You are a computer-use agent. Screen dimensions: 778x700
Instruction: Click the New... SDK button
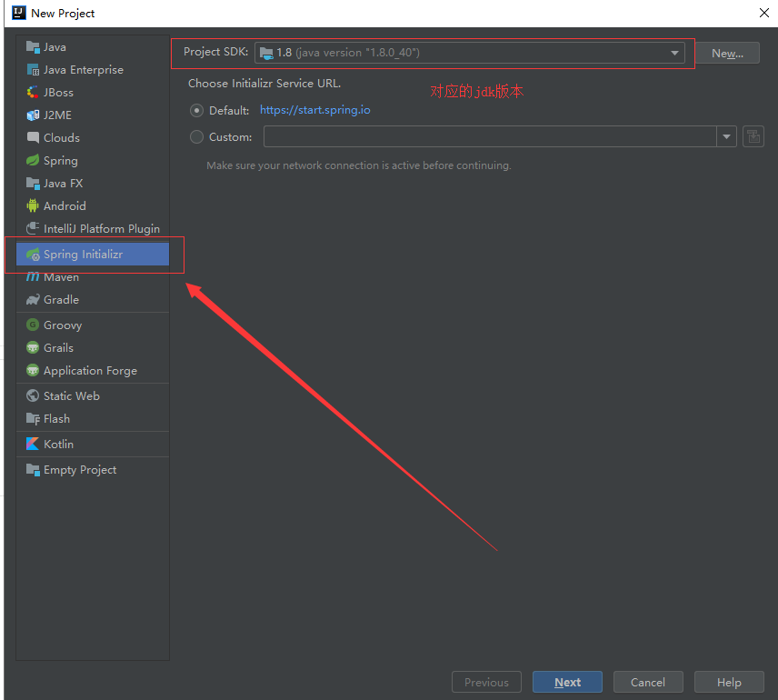tap(727, 53)
